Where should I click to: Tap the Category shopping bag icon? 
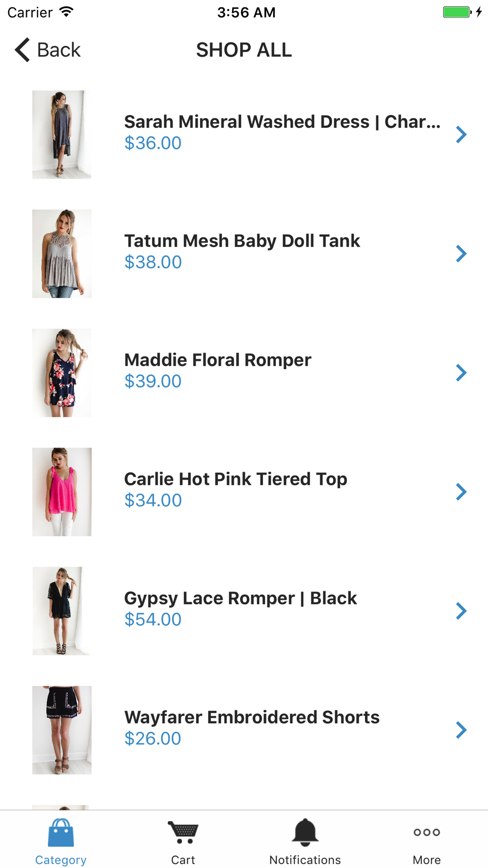61,833
